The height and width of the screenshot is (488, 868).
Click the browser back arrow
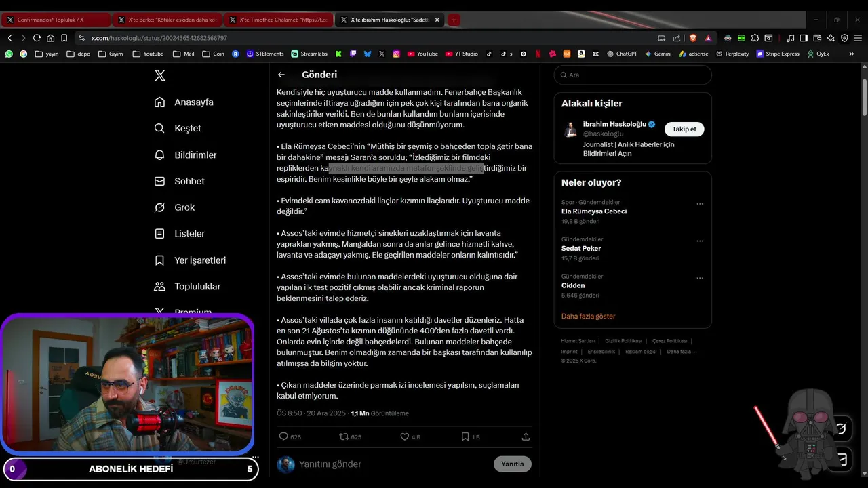click(x=9, y=38)
